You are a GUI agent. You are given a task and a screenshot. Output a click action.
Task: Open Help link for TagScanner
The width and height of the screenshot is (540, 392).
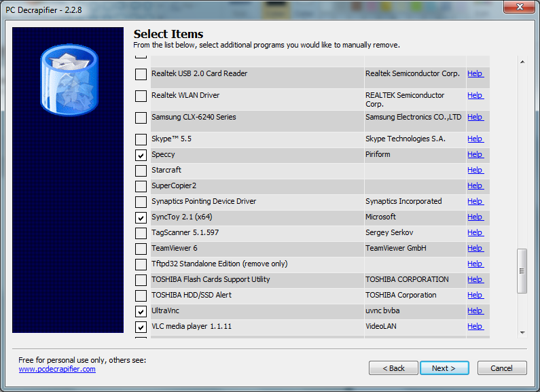click(475, 232)
